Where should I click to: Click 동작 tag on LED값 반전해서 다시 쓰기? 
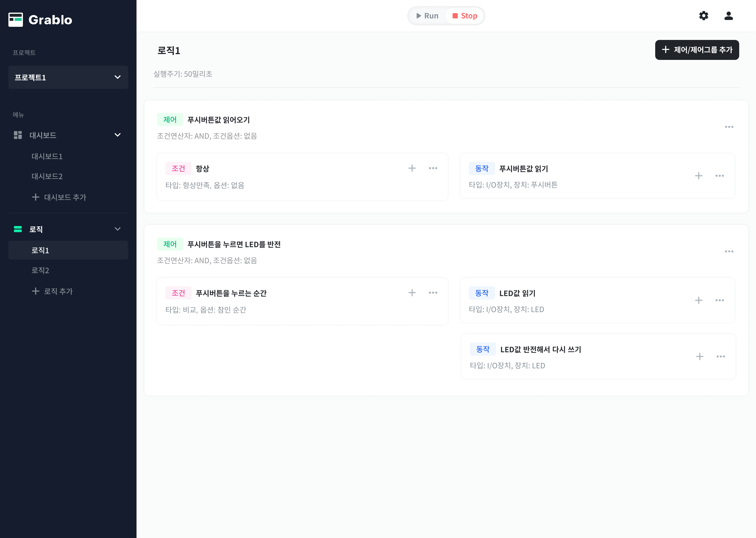[x=483, y=349]
